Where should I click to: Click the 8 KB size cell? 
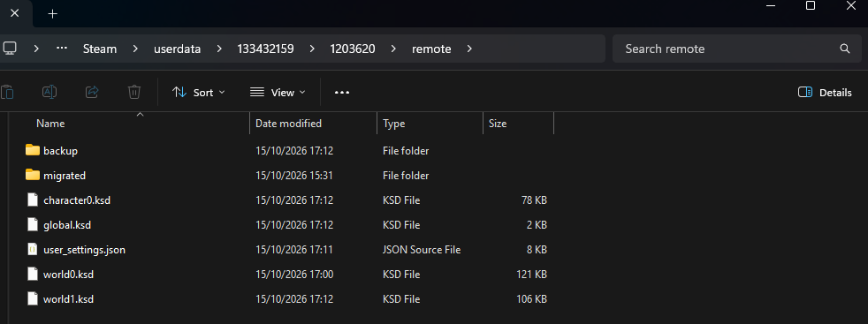point(537,250)
